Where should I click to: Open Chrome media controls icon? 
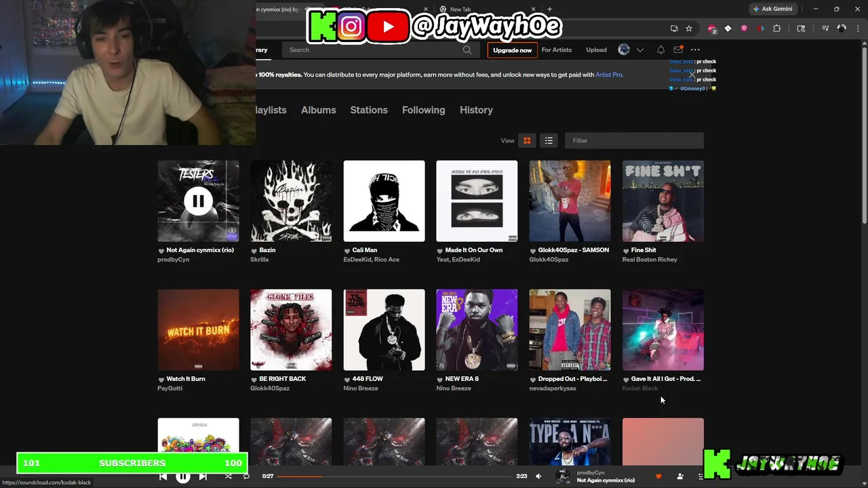[825, 28]
